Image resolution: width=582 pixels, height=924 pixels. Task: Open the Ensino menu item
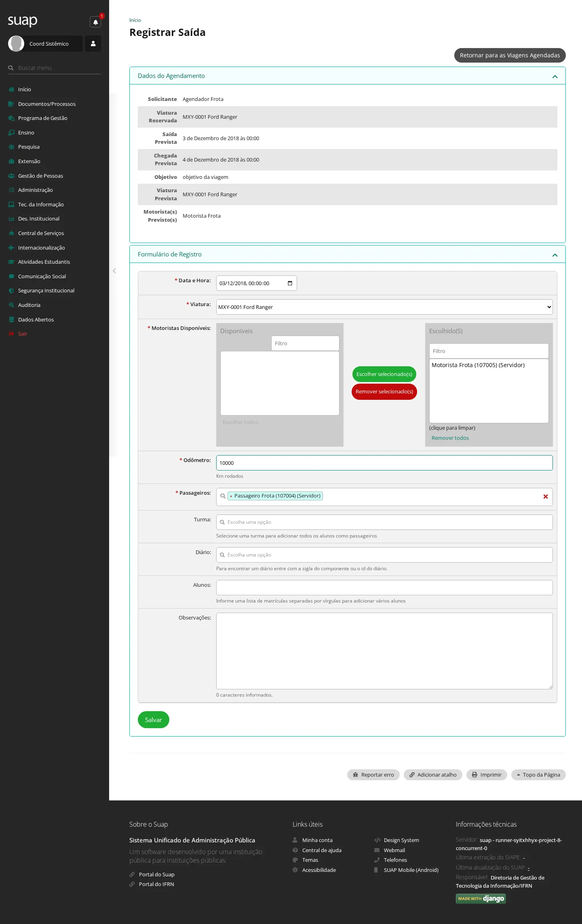26,132
